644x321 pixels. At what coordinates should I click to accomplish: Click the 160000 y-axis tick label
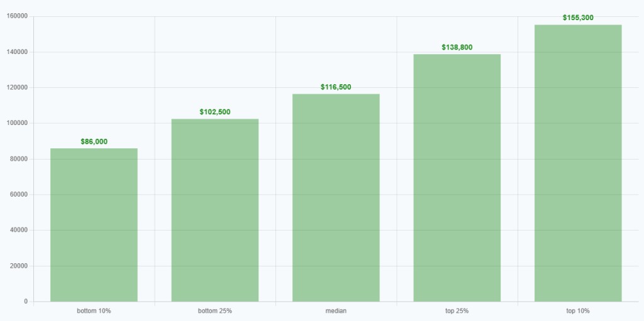tap(16, 16)
